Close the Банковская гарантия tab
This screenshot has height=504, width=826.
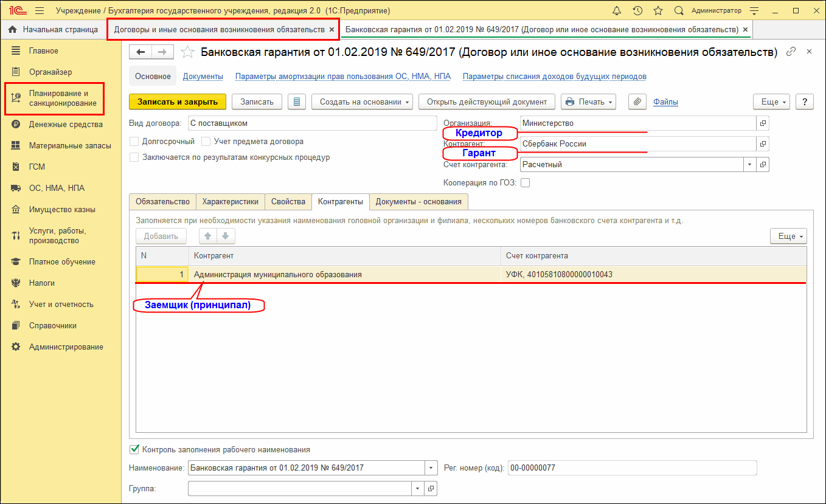coord(746,29)
